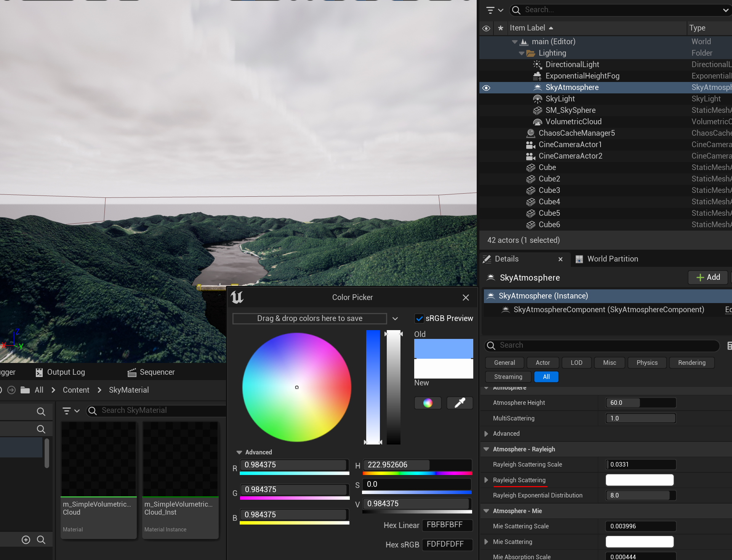Toggle visibility eye for SkyAtmosphere actor
The height and width of the screenshot is (560, 732).
pyautogui.click(x=486, y=88)
